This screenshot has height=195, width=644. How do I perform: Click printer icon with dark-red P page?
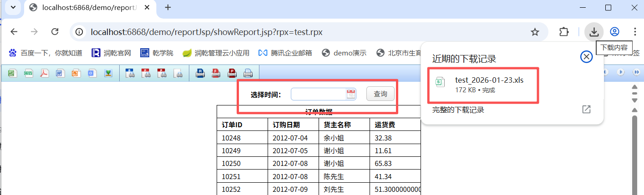(x=162, y=73)
